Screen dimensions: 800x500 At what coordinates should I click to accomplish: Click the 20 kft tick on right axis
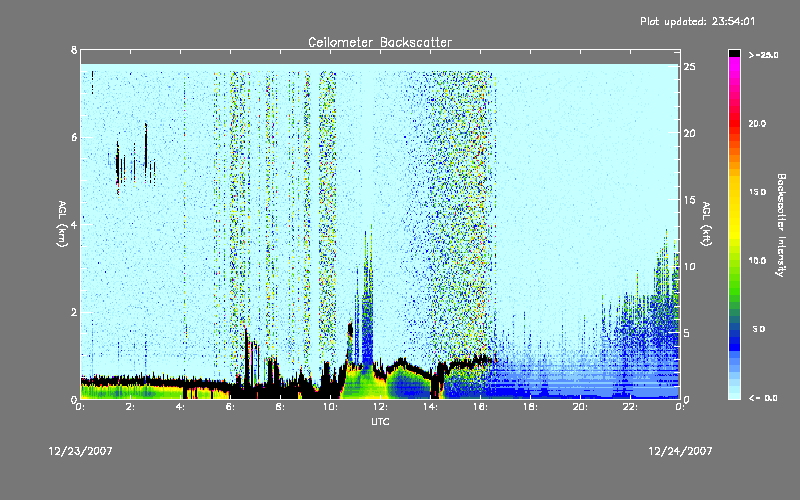click(x=689, y=133)
